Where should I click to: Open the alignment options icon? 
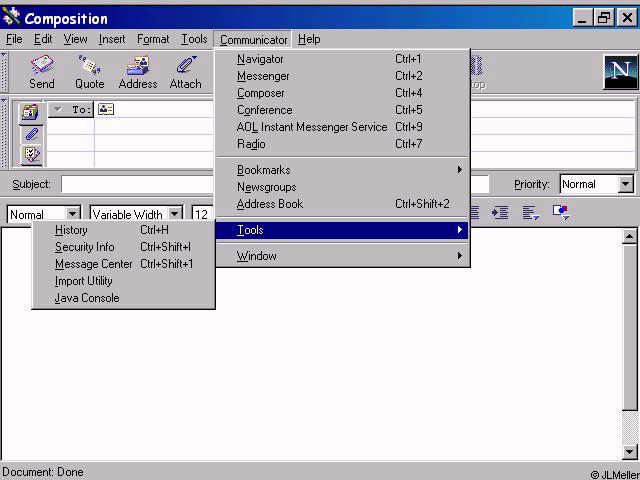point(531,212)
